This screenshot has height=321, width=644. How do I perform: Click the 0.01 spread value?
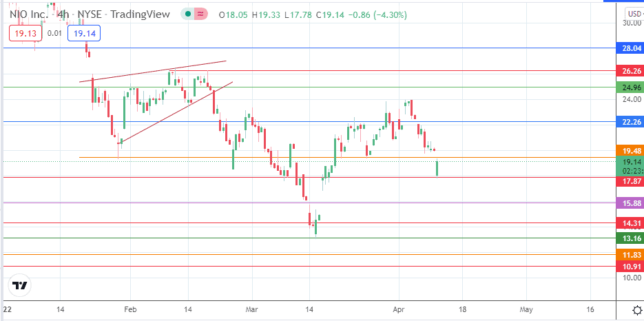[54, 34]
